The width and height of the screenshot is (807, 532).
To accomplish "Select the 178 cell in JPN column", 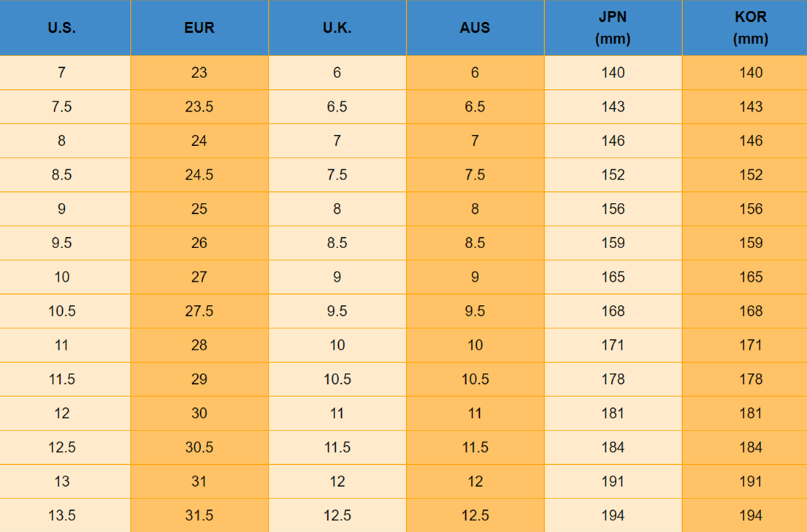I will [x=613, y=379].
